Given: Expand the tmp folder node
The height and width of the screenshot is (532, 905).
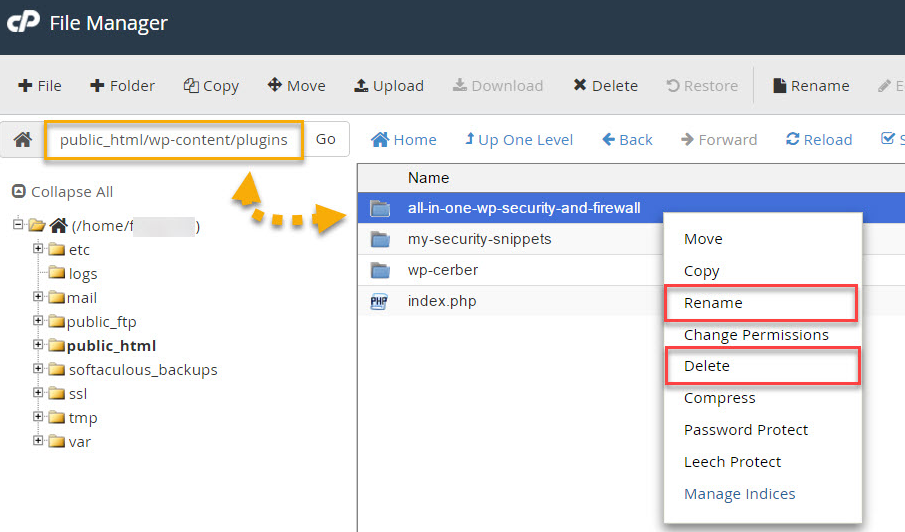Looking at the screenshot, I should pyautogui.click(x=38, y=417).
